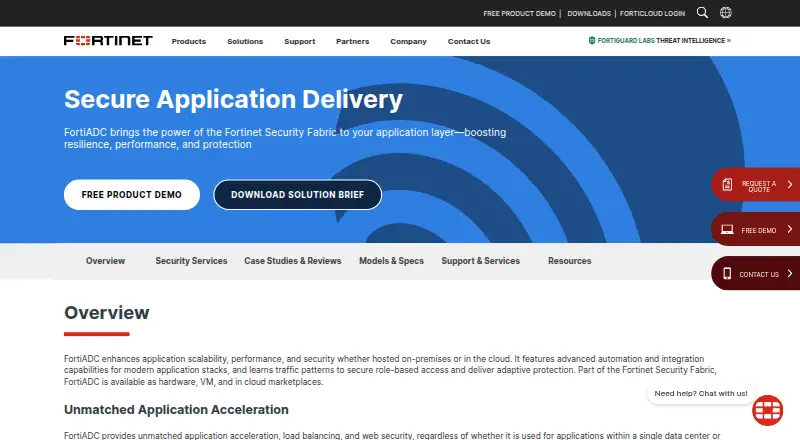Image resolution: width=800 pixels, height=440 pixels.
Task: Click the FortiGuard Labs shield icon
Action: coord(592,40)
